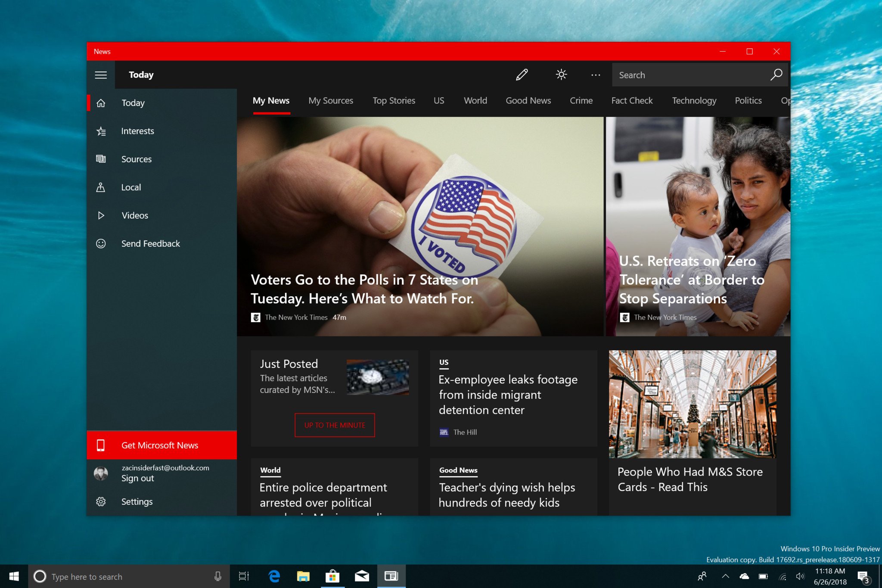Image resolution: width=882 pixels, height=588 pixels.
Task: Open Settings label in sidebar
Action: click(137, 501)
